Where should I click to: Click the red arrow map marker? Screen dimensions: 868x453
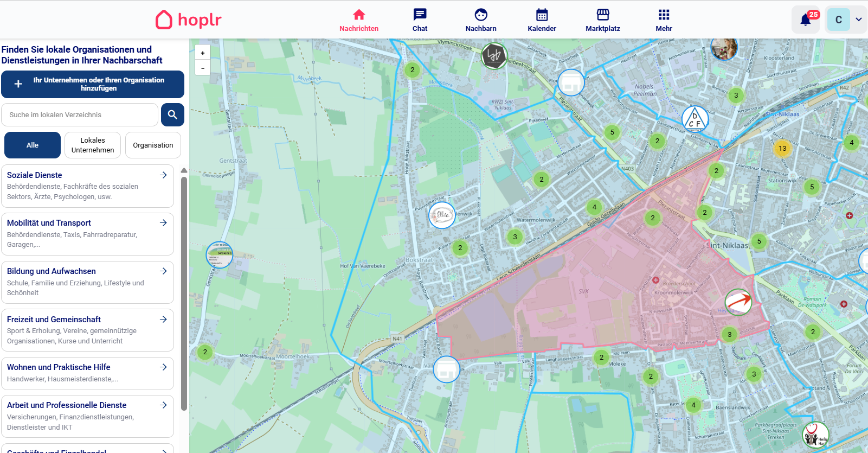738,302
